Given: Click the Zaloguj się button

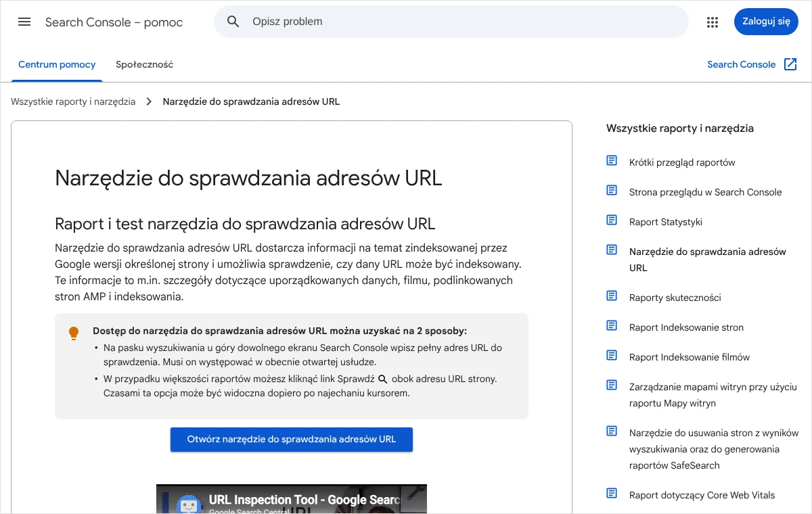Looking at the screenshot, I should pos(766,22).
